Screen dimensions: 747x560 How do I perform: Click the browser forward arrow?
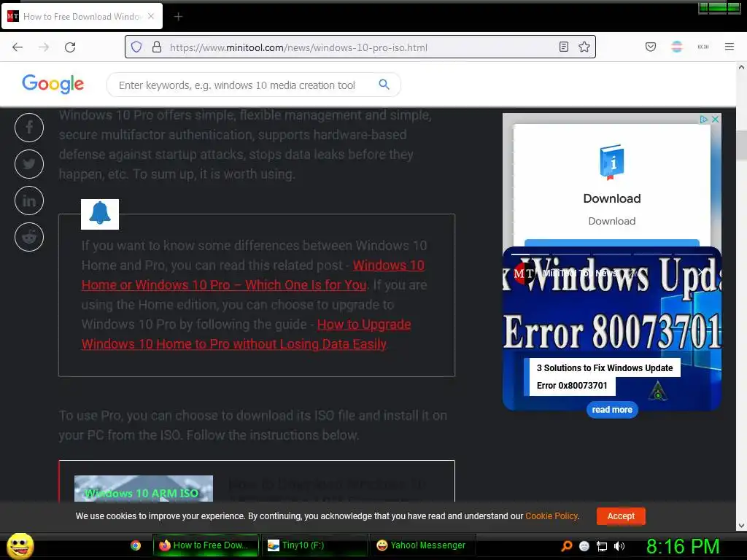[44, 47]
